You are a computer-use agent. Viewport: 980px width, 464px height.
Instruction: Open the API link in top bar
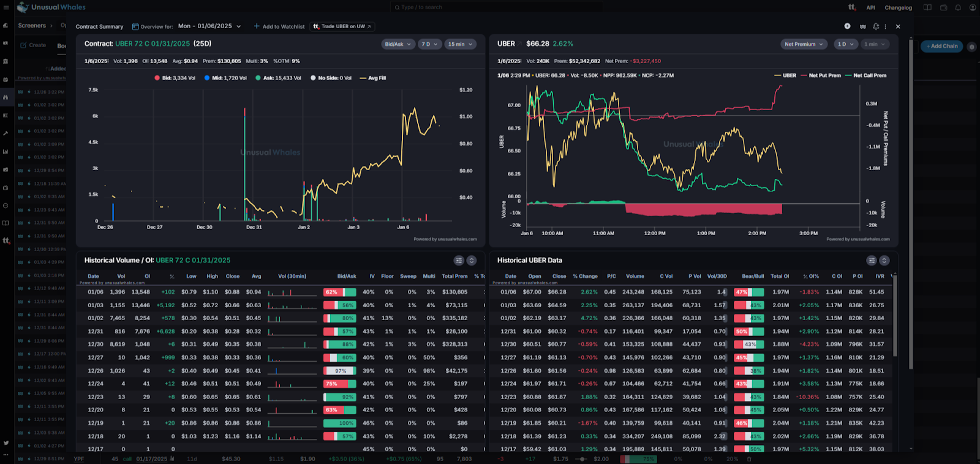pos(870,8)
